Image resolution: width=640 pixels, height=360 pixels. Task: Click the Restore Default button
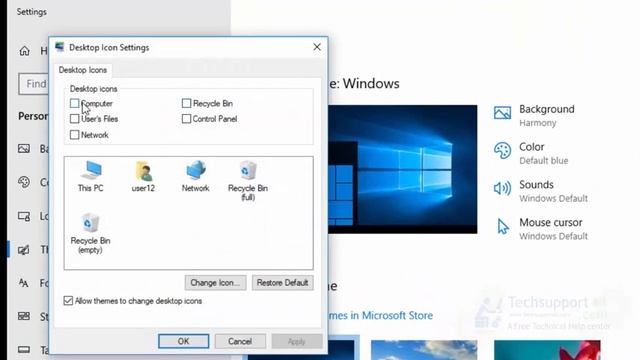pyautogui.click(x=282, y=282)
